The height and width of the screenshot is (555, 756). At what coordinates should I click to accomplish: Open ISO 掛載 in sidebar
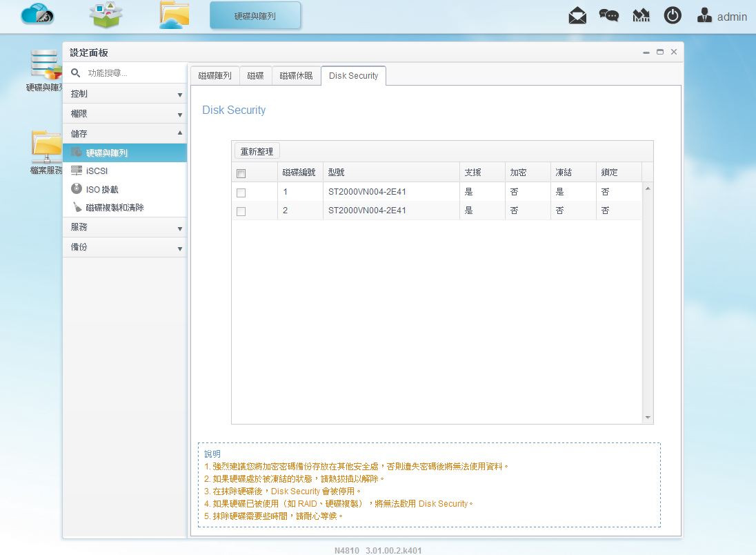(125, 189)
